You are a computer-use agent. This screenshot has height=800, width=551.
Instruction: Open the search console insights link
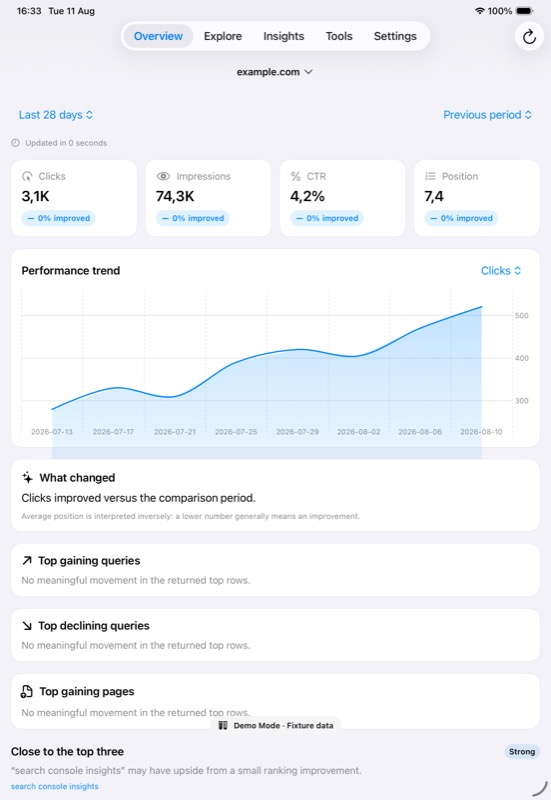pyautogui.click(x=55, y=786)
